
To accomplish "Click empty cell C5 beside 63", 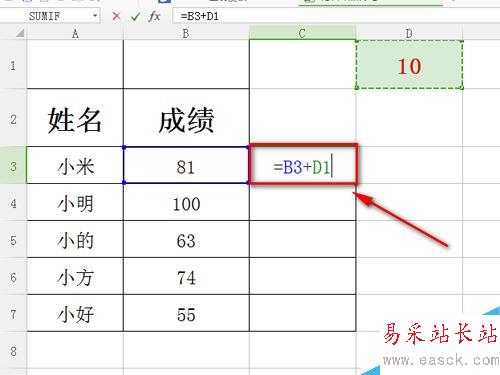I will click(302, 239).
